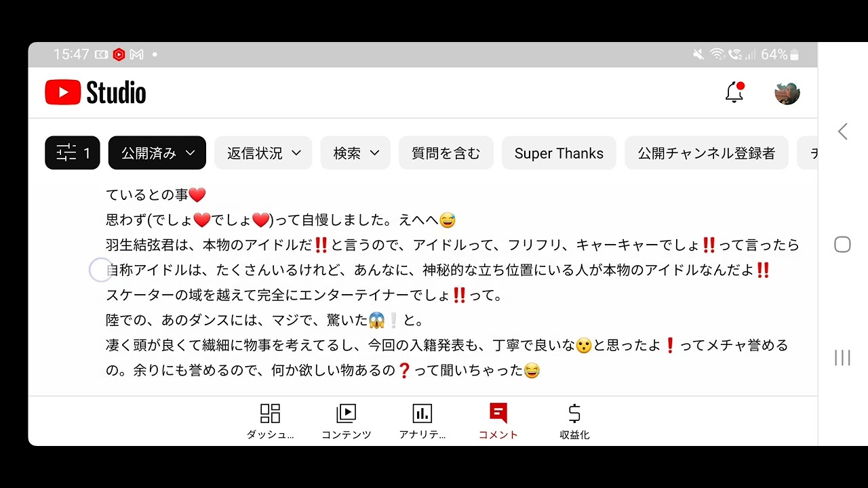
Task: Expand the 公開済み dropdown
Action: tap(157, 153)
